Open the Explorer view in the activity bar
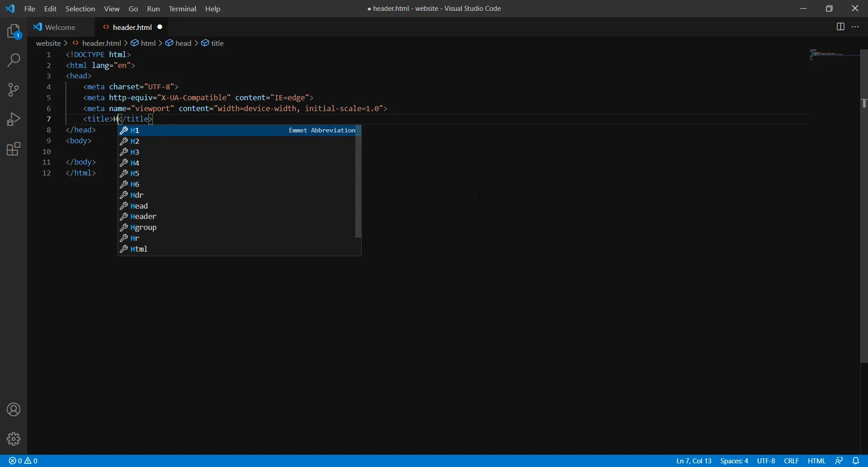The image size is (868, 467). click(x=13, y=31)
